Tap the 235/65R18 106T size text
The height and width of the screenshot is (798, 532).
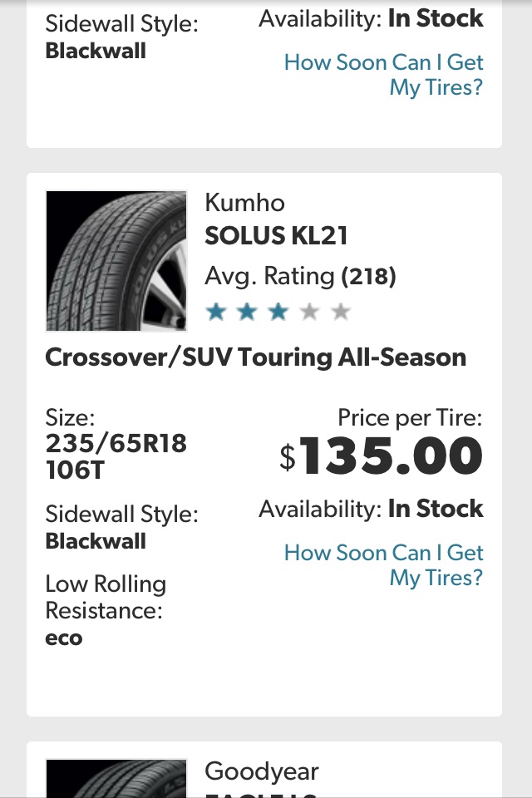pyautogui.click(x=116, y=456)
